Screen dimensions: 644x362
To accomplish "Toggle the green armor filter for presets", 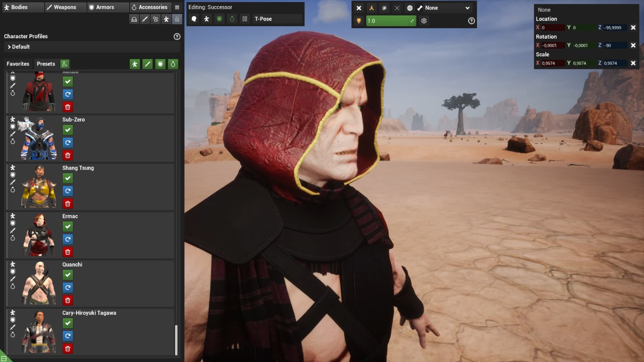I will tap(160, 64).
